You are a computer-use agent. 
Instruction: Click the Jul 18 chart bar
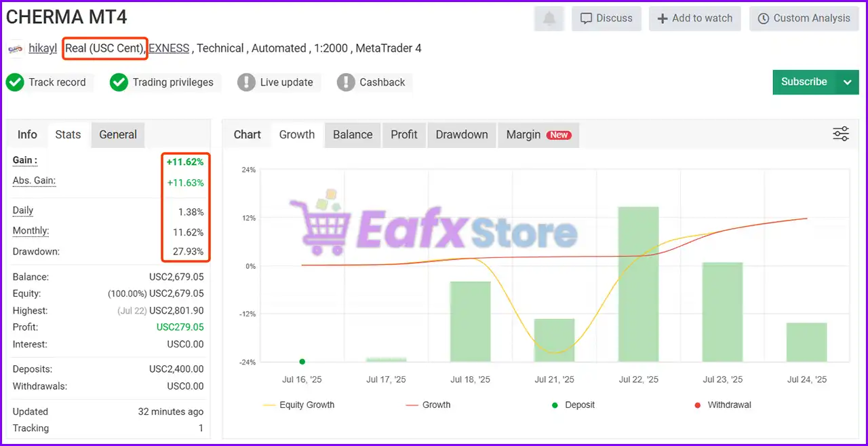(470, 322)
